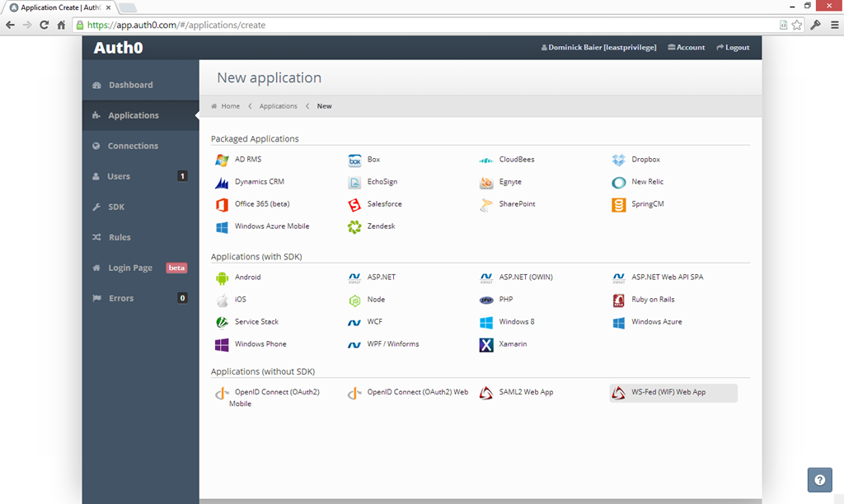Image resolution: width=844 pixels, height=504 pixels.
Task: Choose the Android SDK icon
Action: [x=222, y=278]
